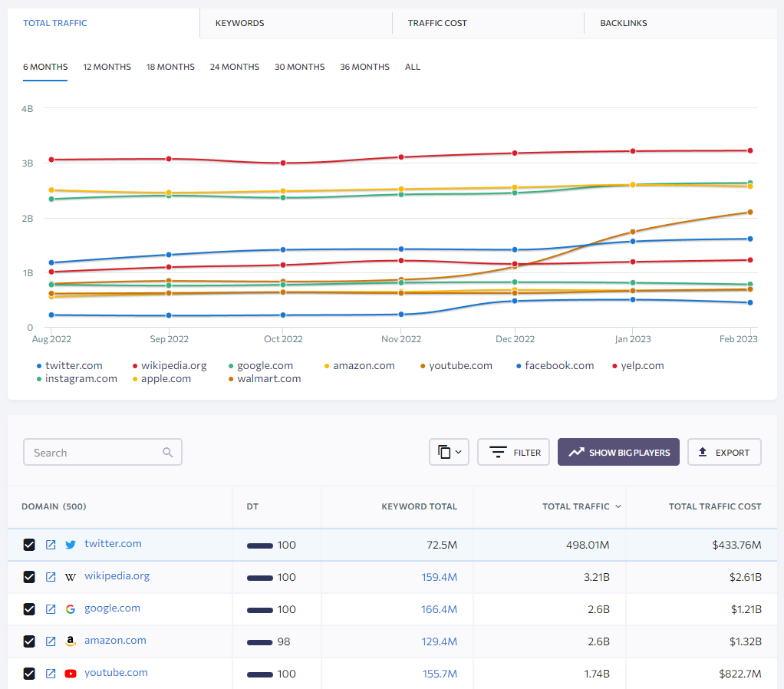Screen dimensions: 784x689
Task: Open the wikipedia.org domain link
Action: pos(117,576)
